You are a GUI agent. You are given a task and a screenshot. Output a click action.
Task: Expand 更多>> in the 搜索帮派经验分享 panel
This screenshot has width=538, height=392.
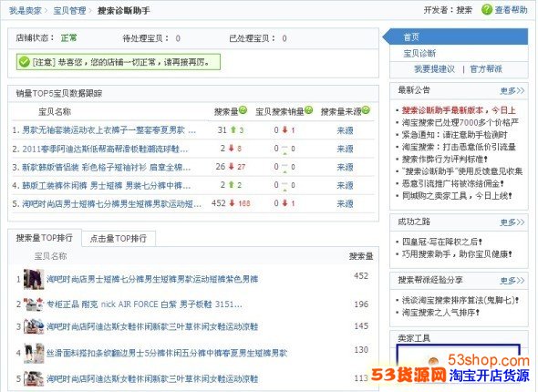[512, 280]
